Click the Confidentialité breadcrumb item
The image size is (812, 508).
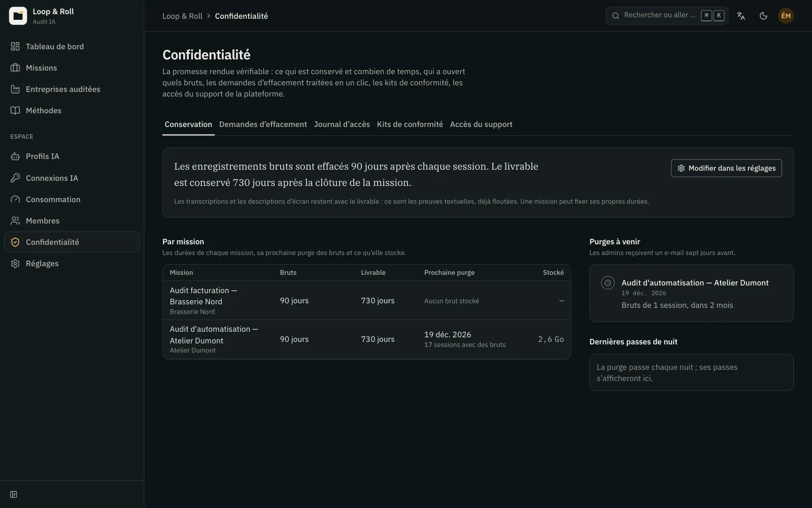coord(242,16)
